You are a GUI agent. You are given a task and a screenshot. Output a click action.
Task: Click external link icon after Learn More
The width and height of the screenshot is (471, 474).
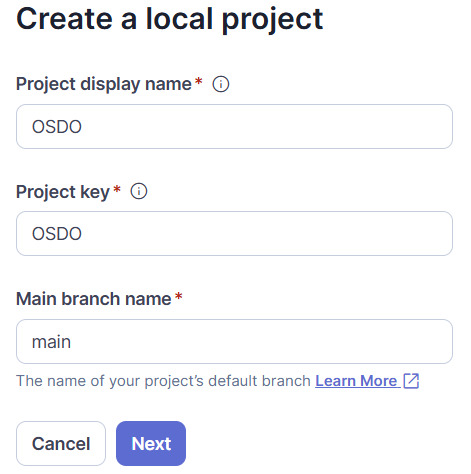pos(411,381)
